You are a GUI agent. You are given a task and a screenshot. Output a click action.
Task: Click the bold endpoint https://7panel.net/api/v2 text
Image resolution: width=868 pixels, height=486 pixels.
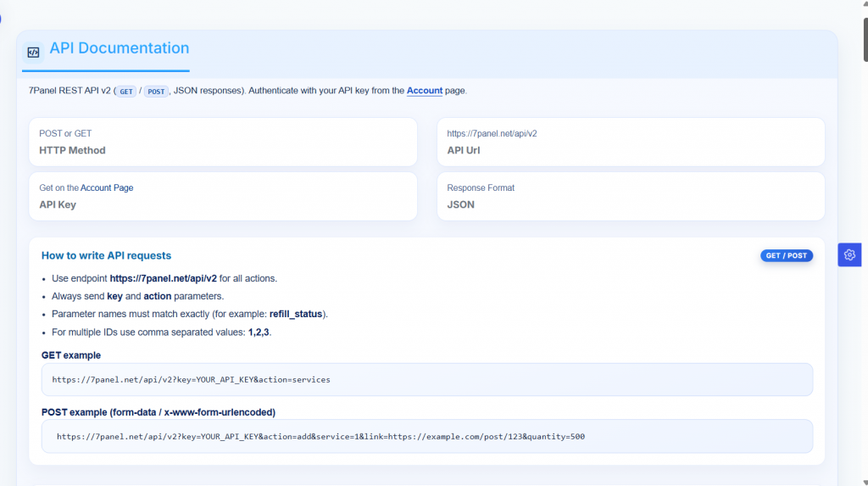(x=164, y=278)
